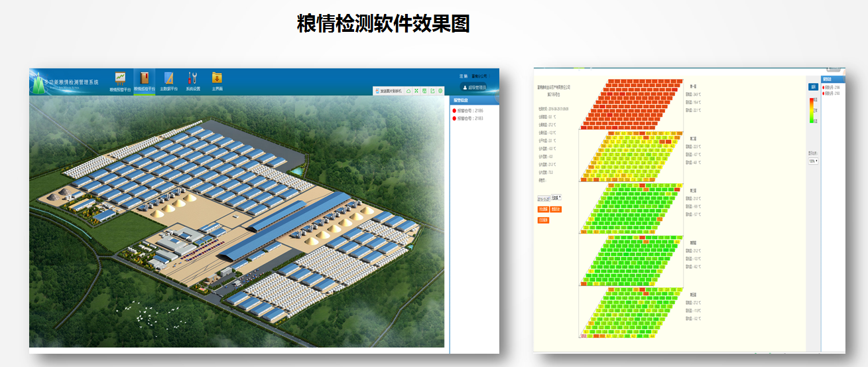
Task: Click the date input field
Action: click(x=544, y=197)
